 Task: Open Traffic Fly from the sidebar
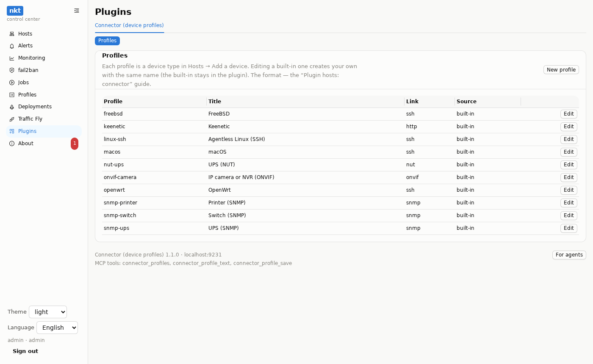tap(44, 119)
